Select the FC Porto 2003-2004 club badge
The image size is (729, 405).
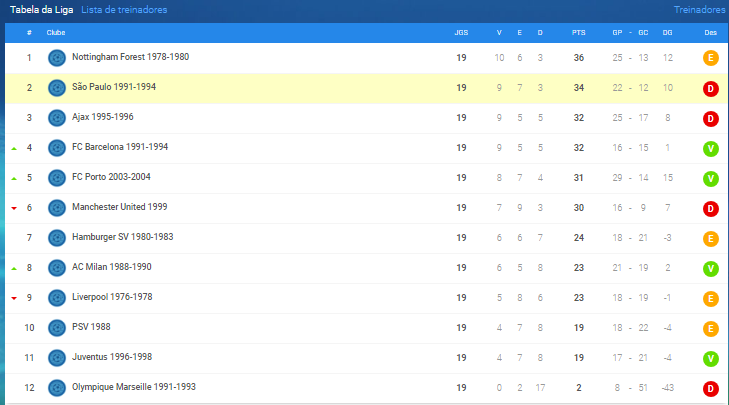tap(57, 178)
